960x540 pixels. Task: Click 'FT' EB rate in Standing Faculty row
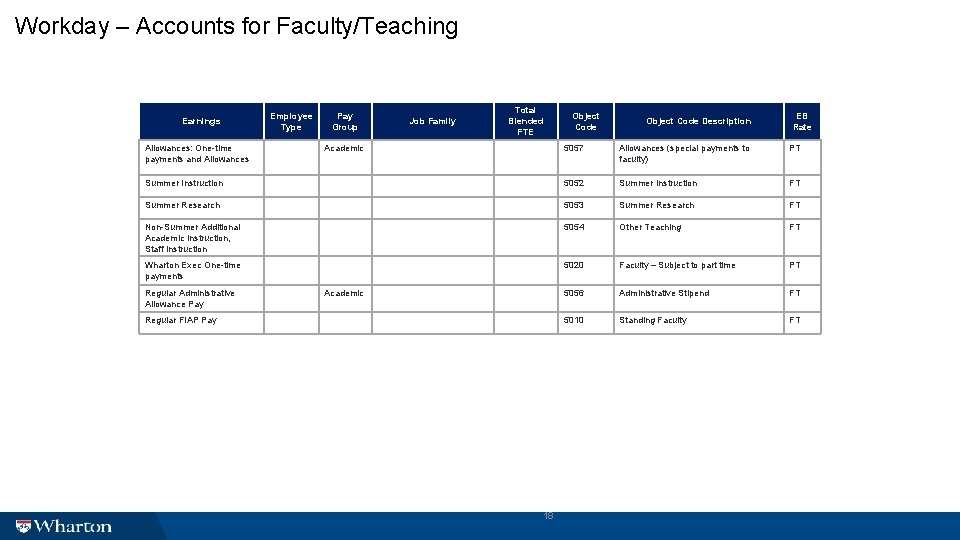pyautogui.click(x=795, y=320)
